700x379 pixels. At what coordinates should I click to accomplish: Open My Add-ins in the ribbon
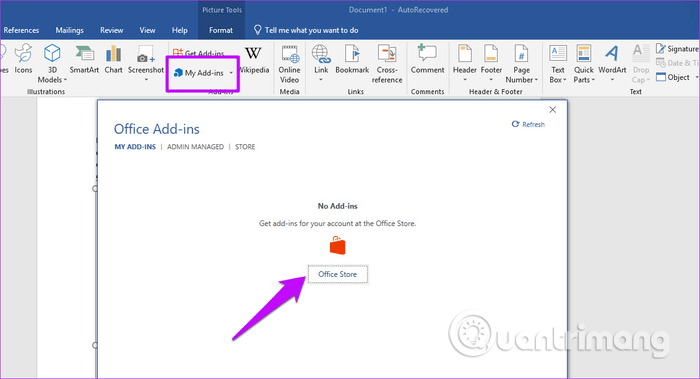coord(199,73)
